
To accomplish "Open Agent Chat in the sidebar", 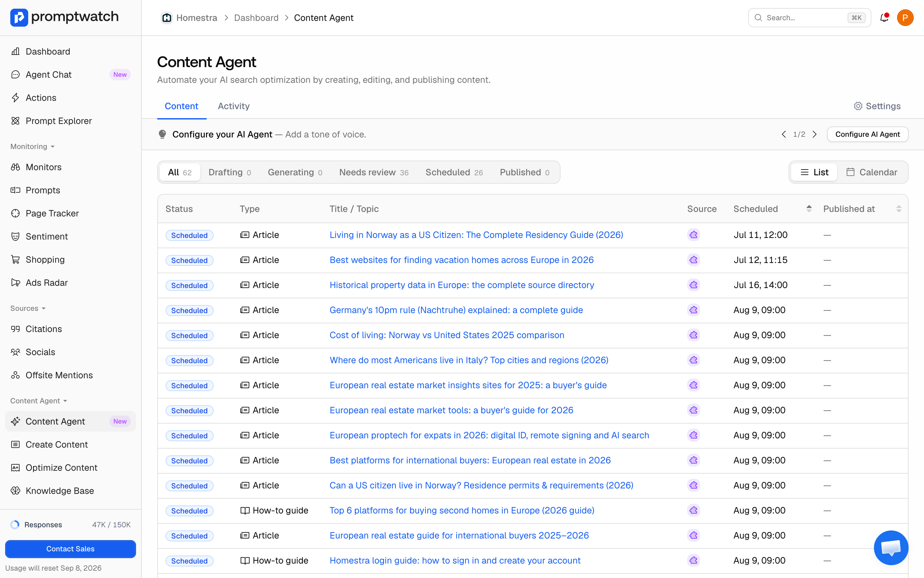I will (70, 74).
